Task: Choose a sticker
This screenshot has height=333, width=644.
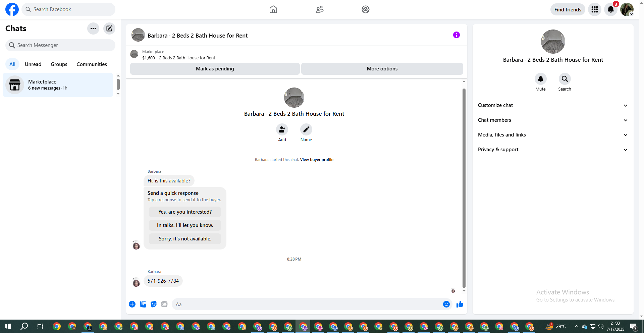Action: 154,304
